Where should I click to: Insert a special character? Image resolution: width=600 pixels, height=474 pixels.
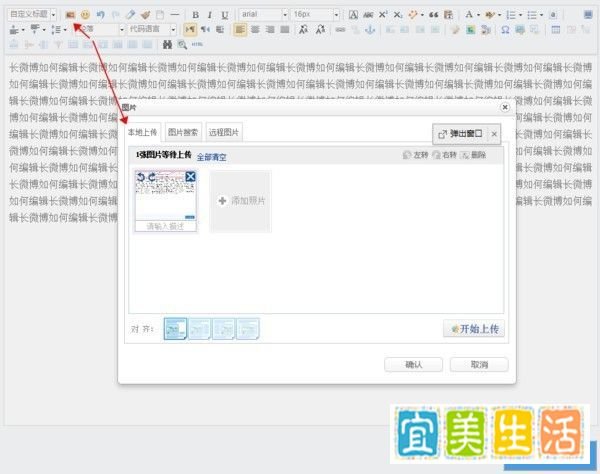[x=505, y=29]
